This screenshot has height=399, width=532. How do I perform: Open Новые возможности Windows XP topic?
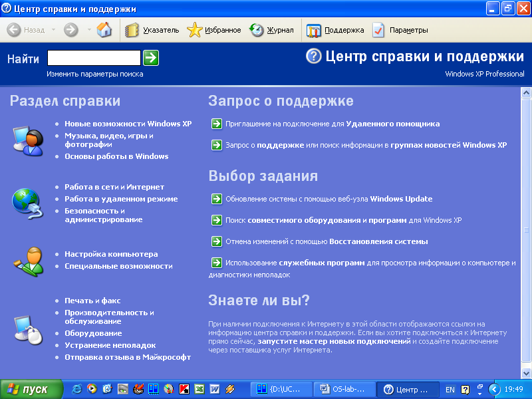coord(128,124)
